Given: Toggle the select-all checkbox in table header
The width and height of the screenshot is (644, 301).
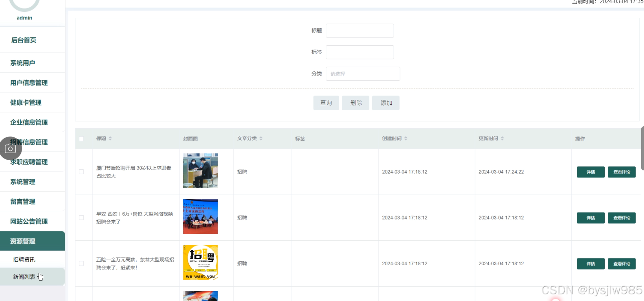Looking at the screenshot, I should (81, 138).
